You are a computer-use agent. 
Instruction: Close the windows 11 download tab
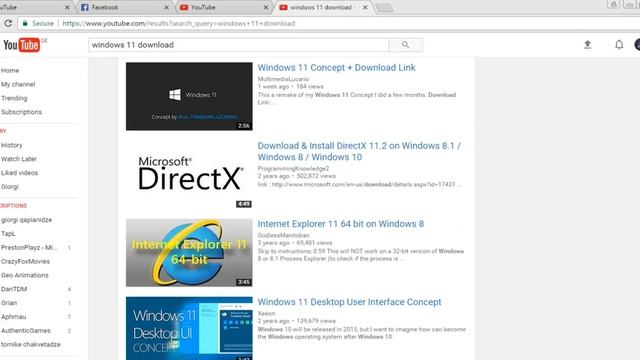click(x=365, y=7)
